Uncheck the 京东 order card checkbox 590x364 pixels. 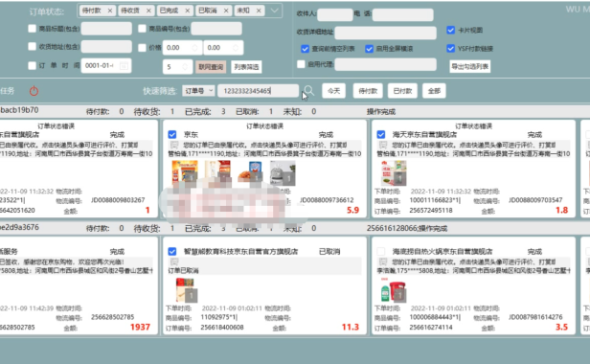coord(172,134)
